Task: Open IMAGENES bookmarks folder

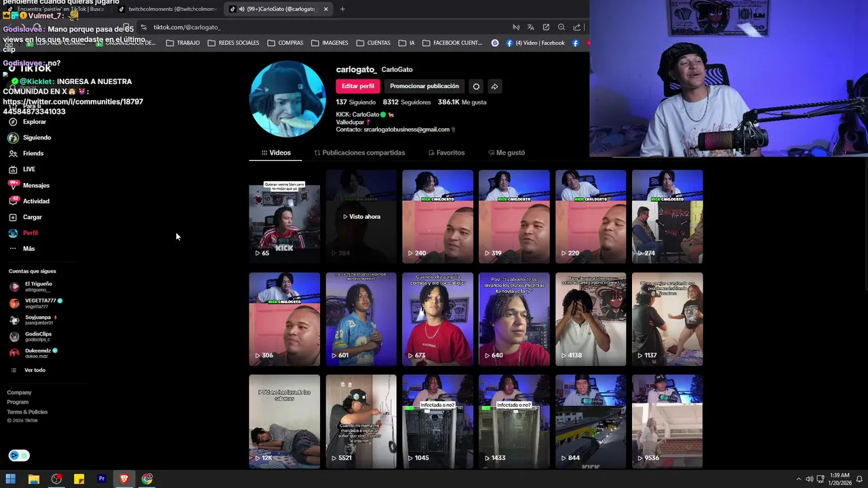Action: 330,43
